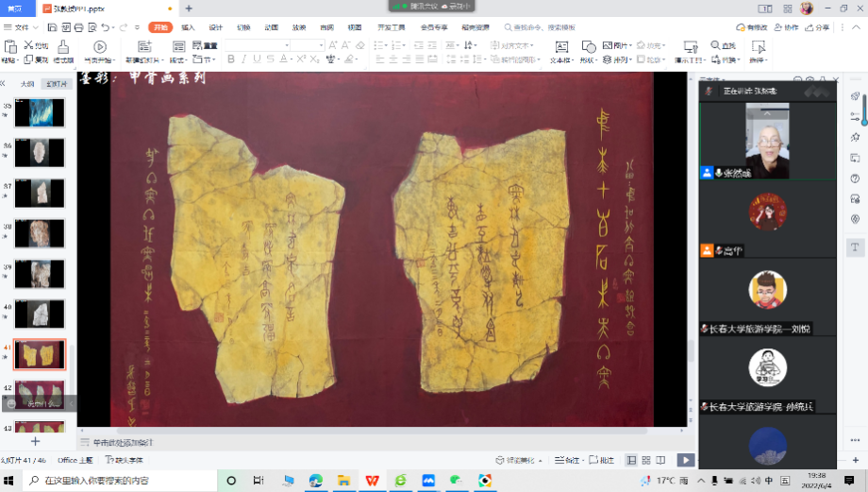Screen dimensions: 868x492
Task: Select slide 38 thumbnail
Action: click(x=40, y=233)
